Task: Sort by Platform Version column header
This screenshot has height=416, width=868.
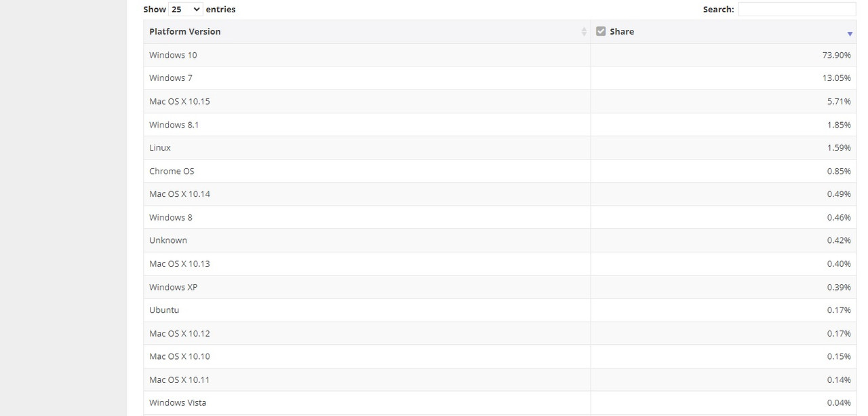Action: click(x=367, y=32)
